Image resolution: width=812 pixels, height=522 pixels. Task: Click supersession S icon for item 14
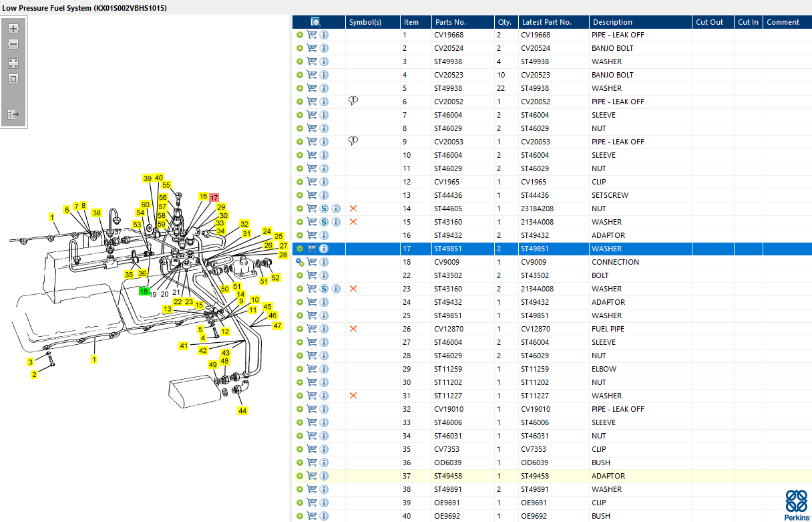(324, 209)
